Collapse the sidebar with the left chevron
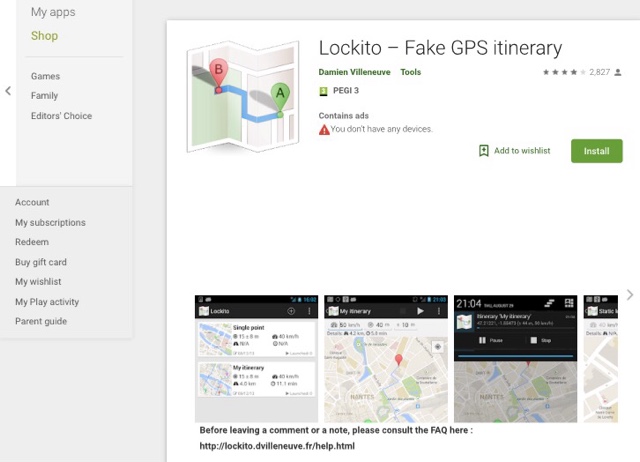 tap(8, 91)
